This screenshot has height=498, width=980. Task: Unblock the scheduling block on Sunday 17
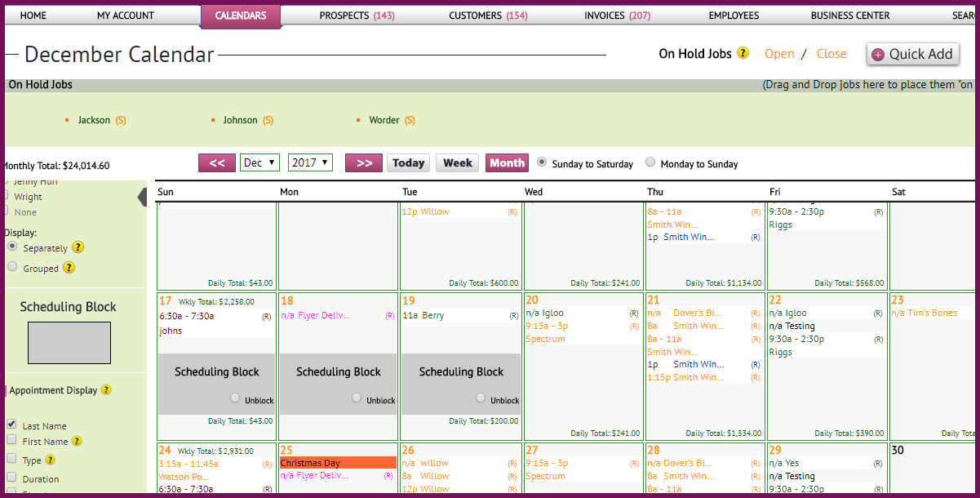235,398
